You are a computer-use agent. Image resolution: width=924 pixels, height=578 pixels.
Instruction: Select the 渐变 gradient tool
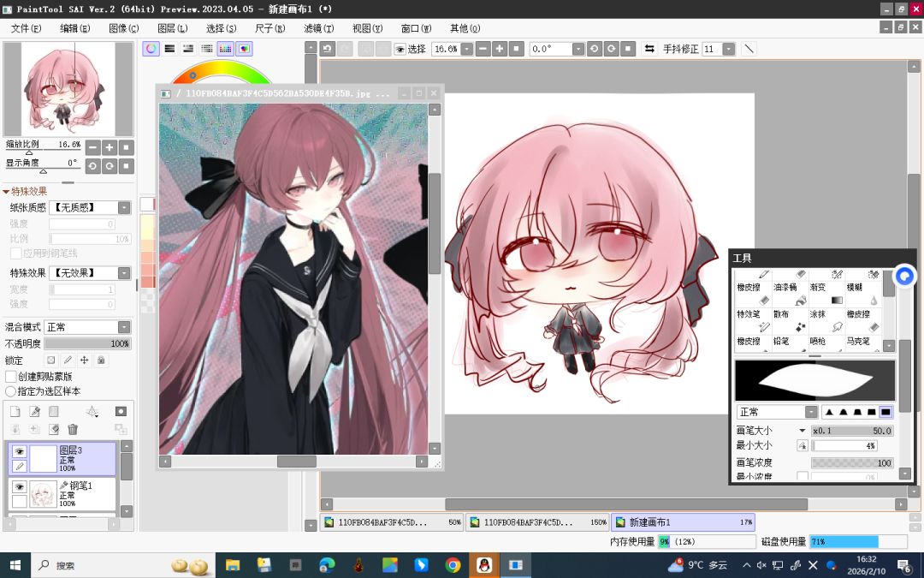point(826,294)
